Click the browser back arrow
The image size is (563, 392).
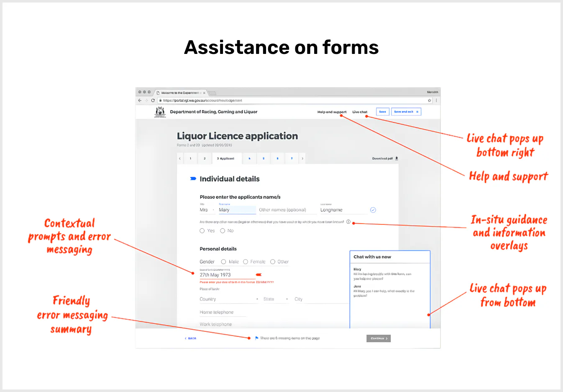(140, 100)
